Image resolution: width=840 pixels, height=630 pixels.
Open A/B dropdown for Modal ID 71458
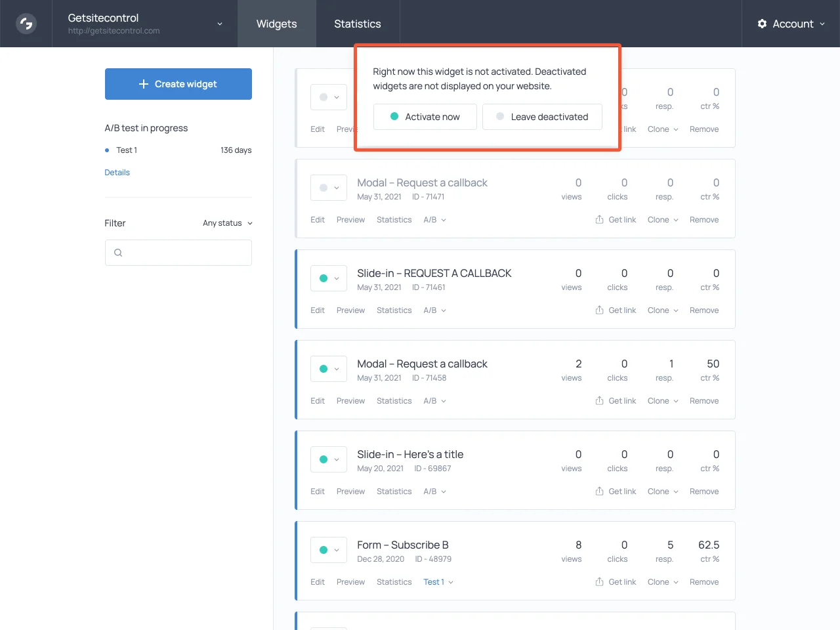435,401
